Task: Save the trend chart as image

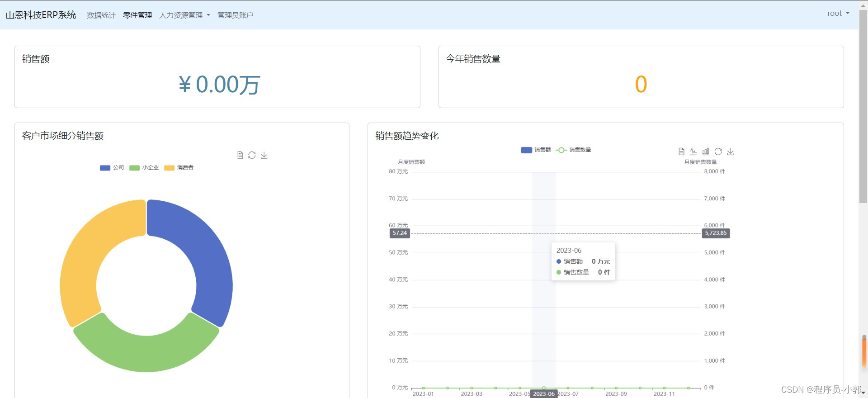Action: point(730,152)
